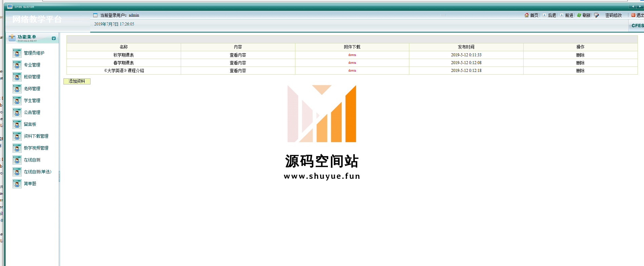This screenshot has height=266, width=644.
Task: Open the 留言板 sidebar icon
Action: coord(17,124)
